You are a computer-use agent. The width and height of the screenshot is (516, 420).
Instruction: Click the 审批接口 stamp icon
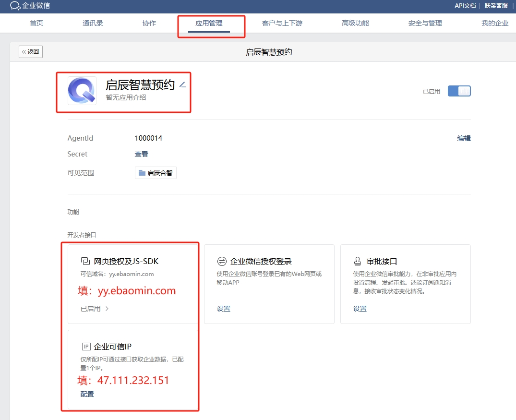(358, 261)
